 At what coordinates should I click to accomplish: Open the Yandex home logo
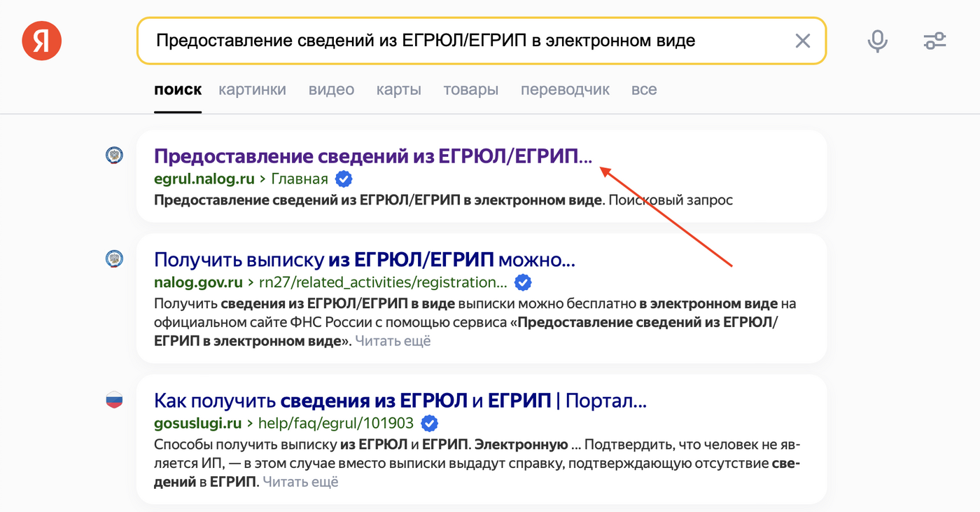[42, 41]
